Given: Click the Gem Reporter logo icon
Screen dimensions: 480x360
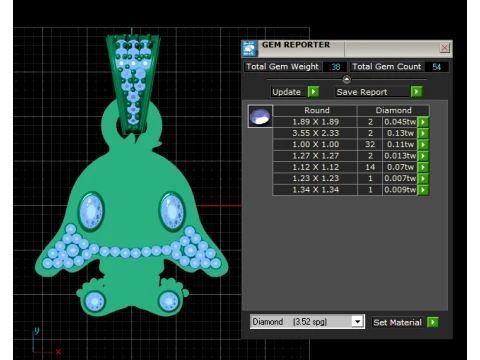Looking at the screenshot, I should click(x=249, y=49).
